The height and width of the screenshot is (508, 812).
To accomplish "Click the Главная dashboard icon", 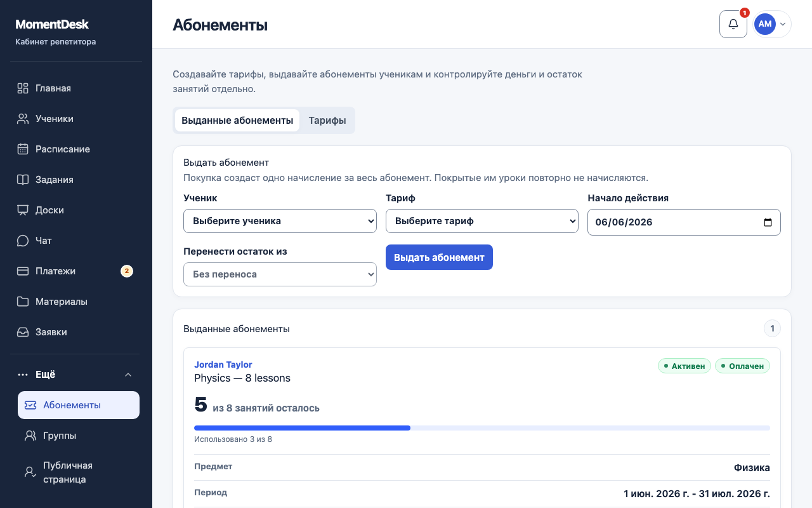I will click(23, 88).
